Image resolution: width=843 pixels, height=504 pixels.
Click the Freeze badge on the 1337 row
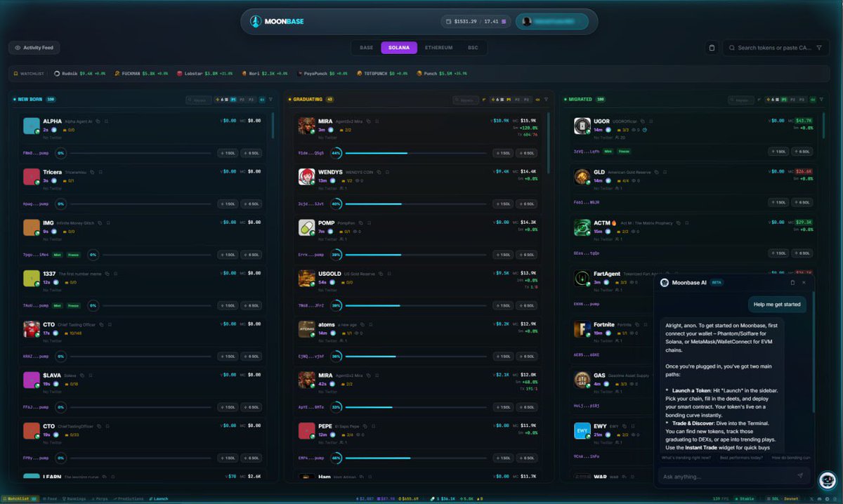[74, 305]
